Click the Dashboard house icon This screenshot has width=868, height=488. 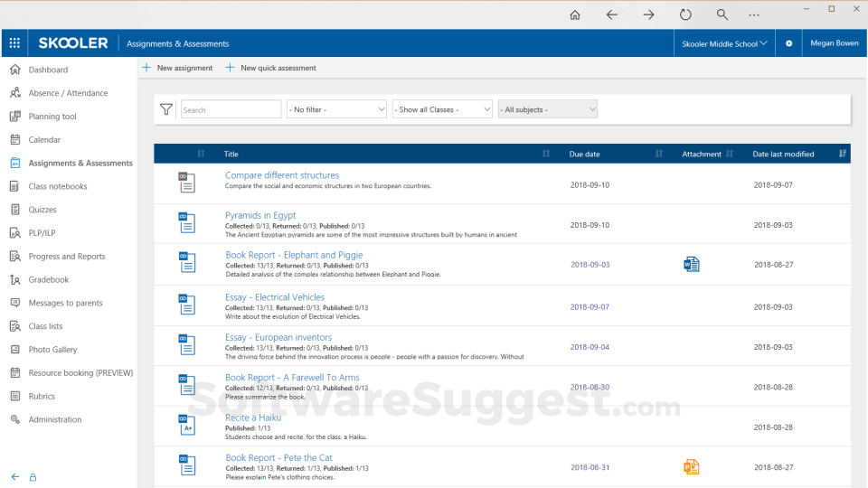15,70
